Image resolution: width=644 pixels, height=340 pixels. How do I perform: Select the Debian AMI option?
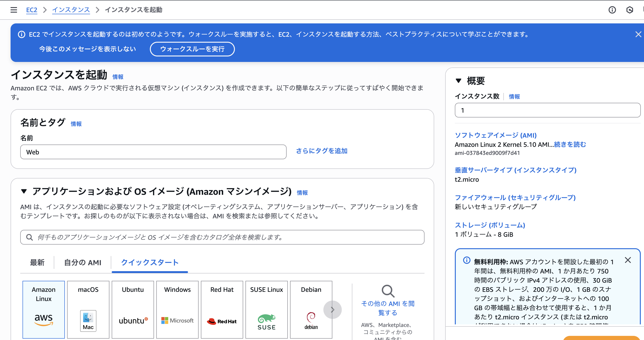pyautogui.click(x=311, y=309)
